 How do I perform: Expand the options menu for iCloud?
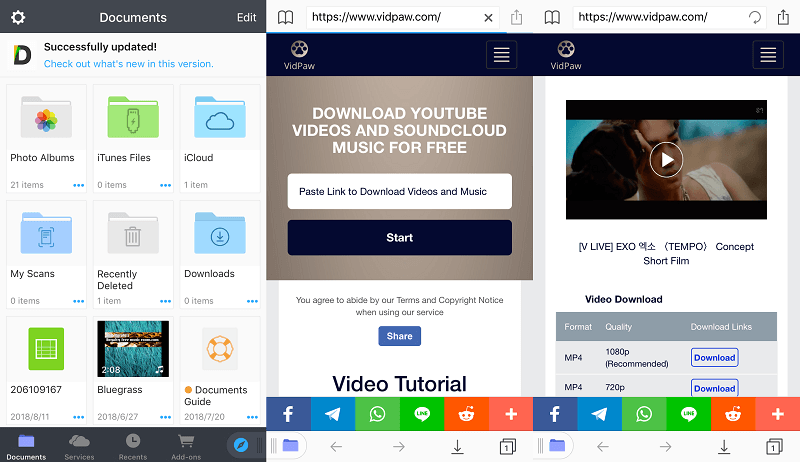point(252,185)
